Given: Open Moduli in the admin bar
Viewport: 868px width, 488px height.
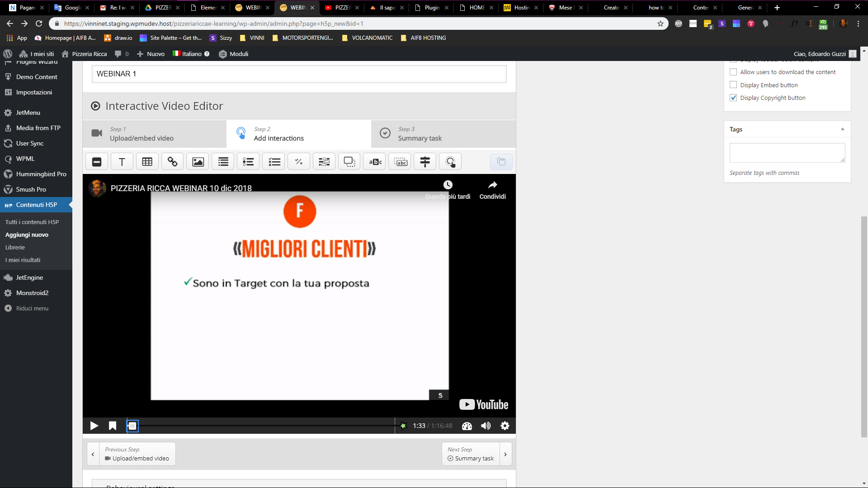Looking at the screenshot, I should [x=234, y=54].
